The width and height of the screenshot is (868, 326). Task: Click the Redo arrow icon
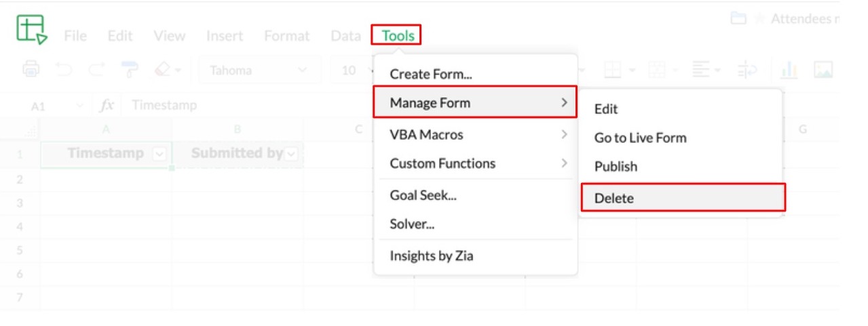[x=97, y=69]
